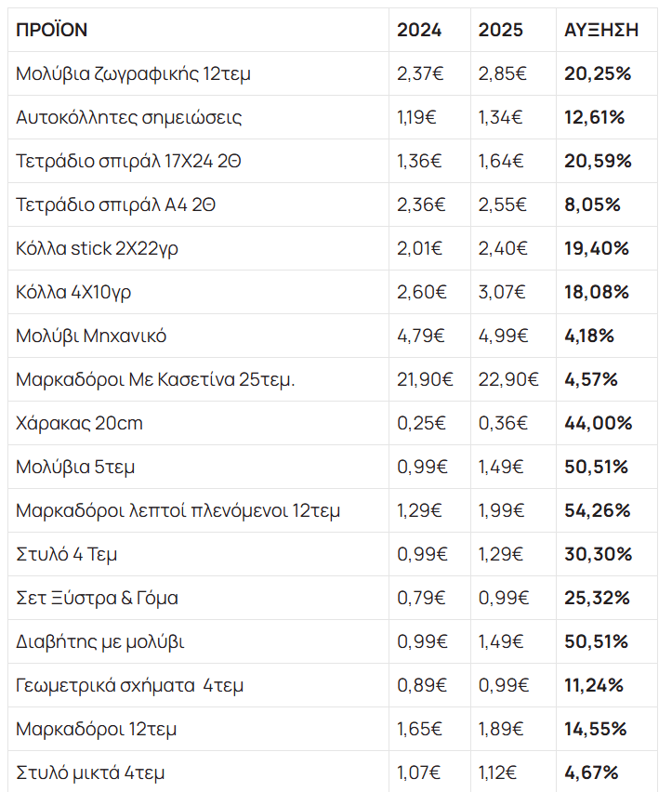
Task: Click the 3,07€ price for Κόλλα 4Χ10γρ
Action: pyautogui.click(x=503, y=292)
